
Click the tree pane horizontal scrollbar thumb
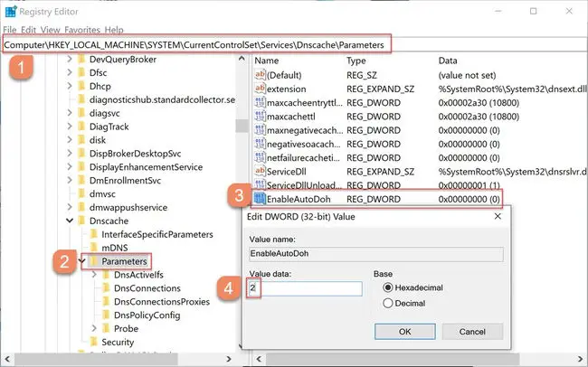point(96,359)
